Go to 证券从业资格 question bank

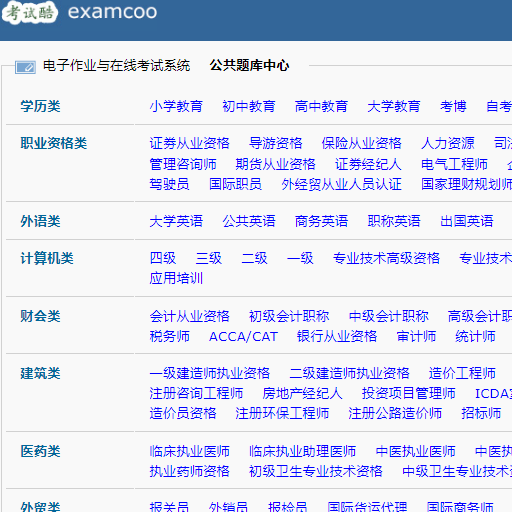point(189,143)
